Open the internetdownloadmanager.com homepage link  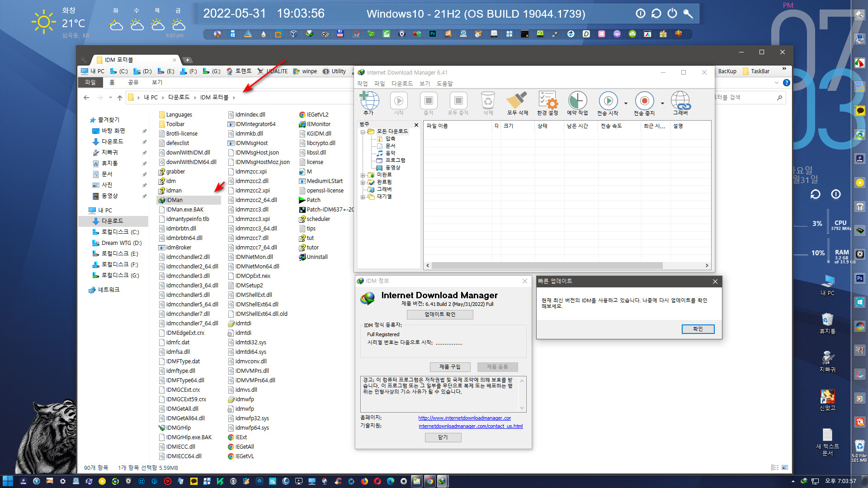click(x=464, y=418)
